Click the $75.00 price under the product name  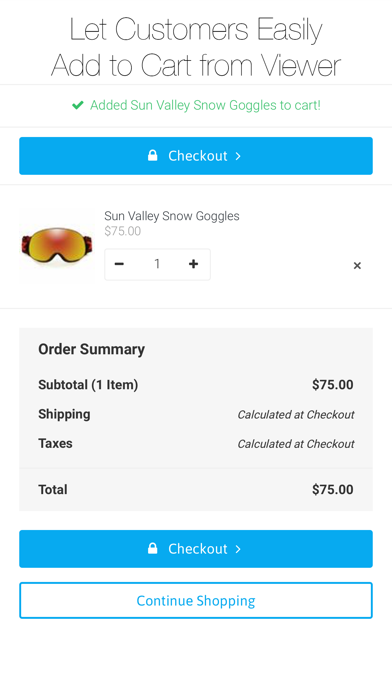[x=123, y=231]
